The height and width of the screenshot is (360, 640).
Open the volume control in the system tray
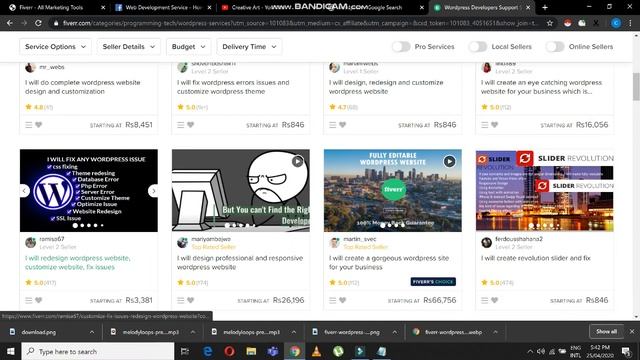541,351
